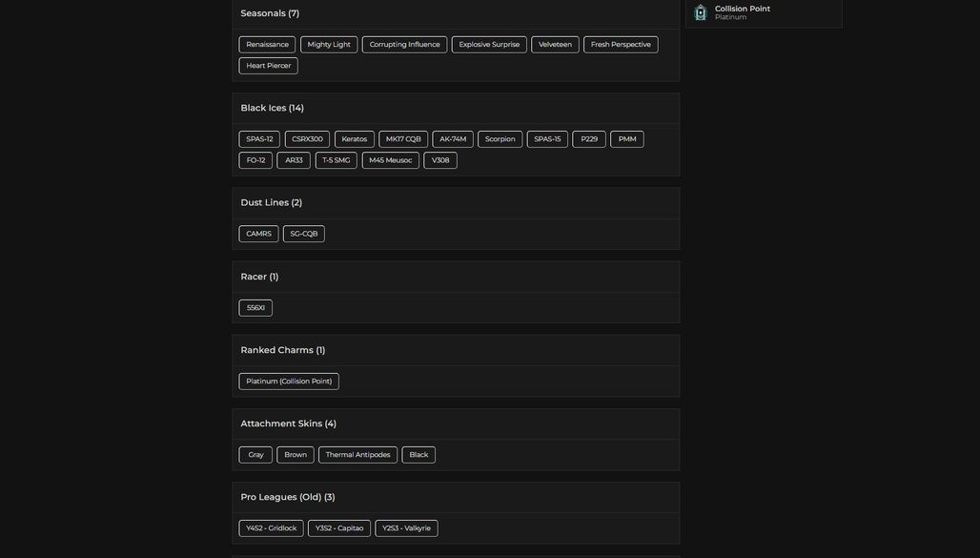This screenshot has width=980, height=558.
Task: Click the Black attachment skin tag
Action: tap(419, 455)
